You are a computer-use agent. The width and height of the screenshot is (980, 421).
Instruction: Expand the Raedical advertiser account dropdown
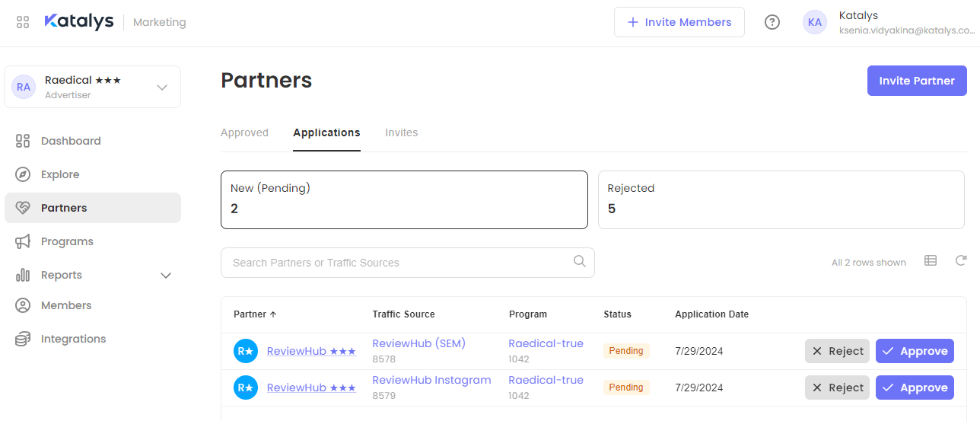162,87
